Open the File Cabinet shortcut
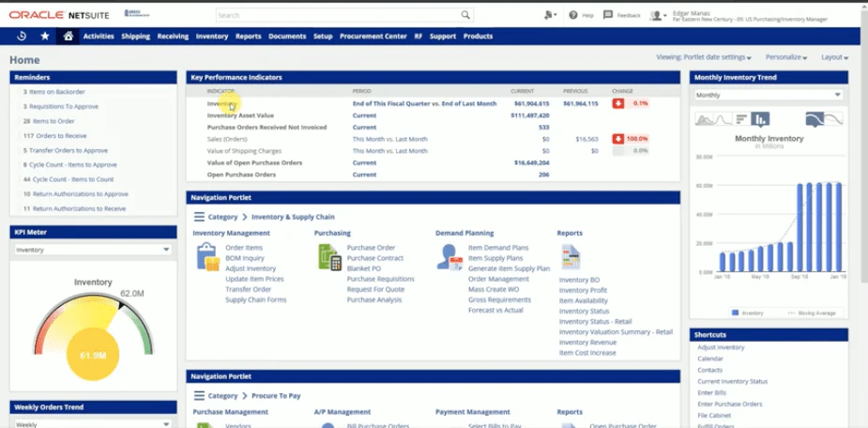 [x=714, y=415]
